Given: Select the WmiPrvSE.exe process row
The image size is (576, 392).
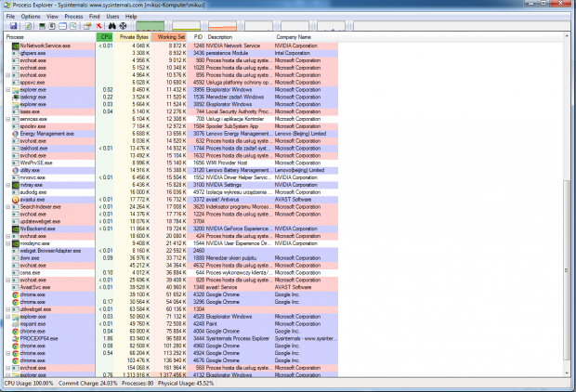Looking at the screenshot, I should coord(171,163).
